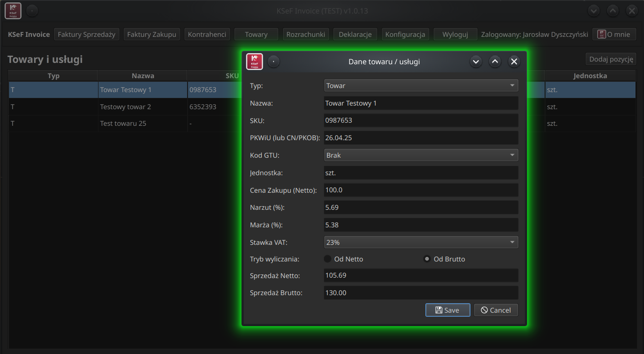The width and height of the screenshot is (644, 354).
Task: Minimize the Dane towaru dialog
Action: 476,62
